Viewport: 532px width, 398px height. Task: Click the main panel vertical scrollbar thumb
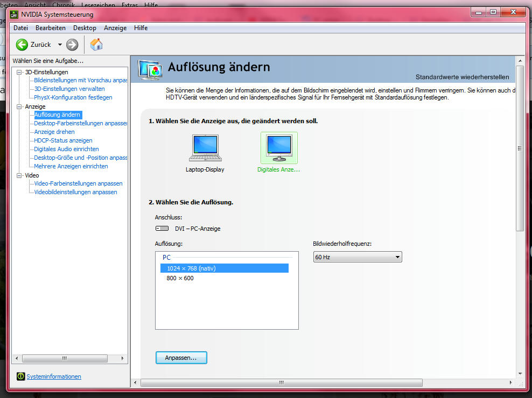pos(520,148)
